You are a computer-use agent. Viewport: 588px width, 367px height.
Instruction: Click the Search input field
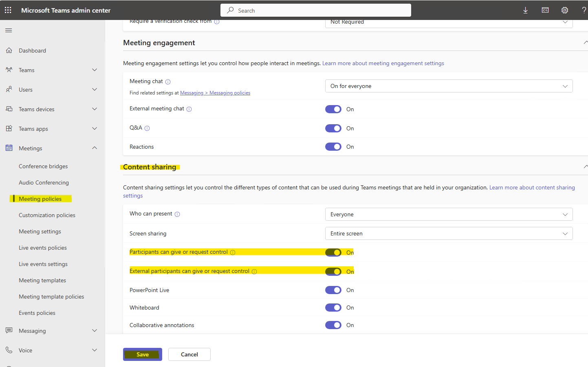[316, 10]
